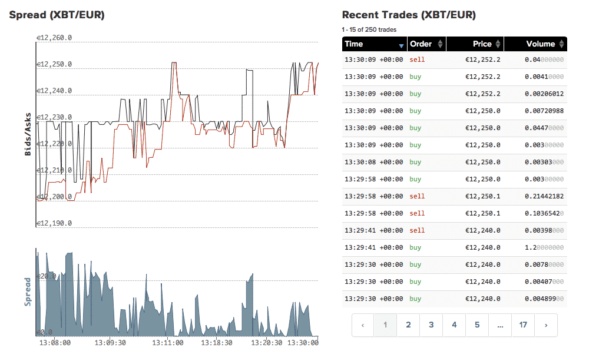The height and width of the screenshot is (364, 599).
Task: Sort trades by the Price column header
Action: coord(475,44)
